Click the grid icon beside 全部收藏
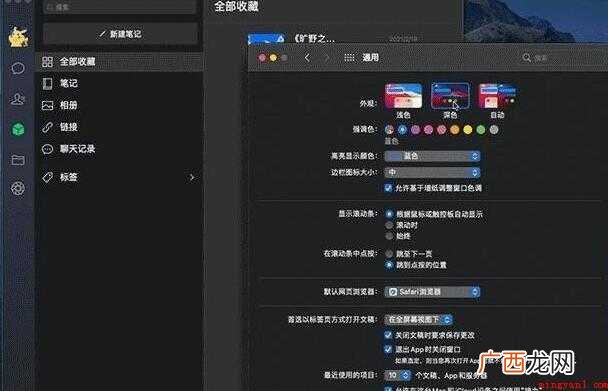Viewport: 608px width, 391px height. tap(47, 62)
